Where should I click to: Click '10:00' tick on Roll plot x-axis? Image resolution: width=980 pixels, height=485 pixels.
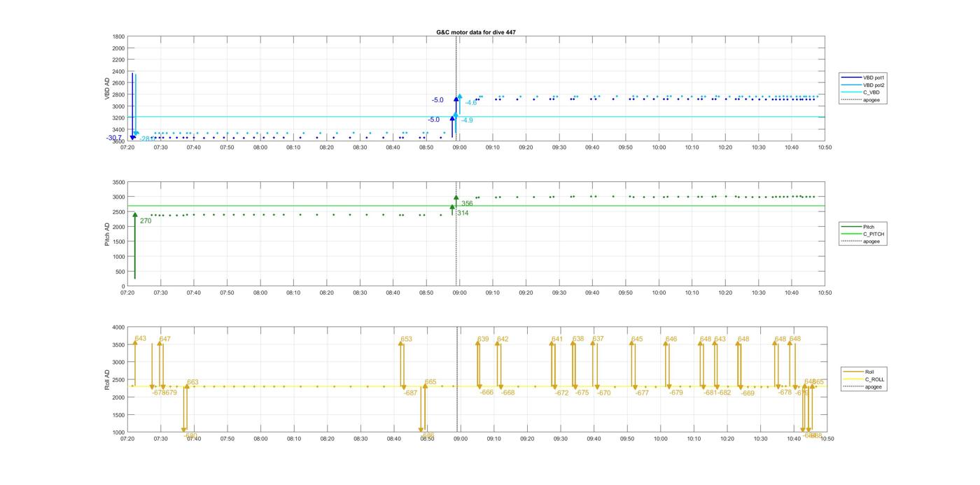coord(660,439)
